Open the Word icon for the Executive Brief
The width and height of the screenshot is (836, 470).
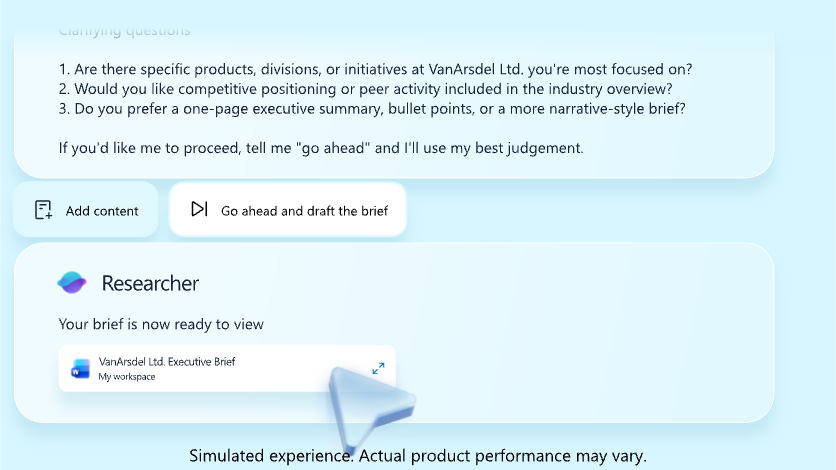click(x=81, y=369)
